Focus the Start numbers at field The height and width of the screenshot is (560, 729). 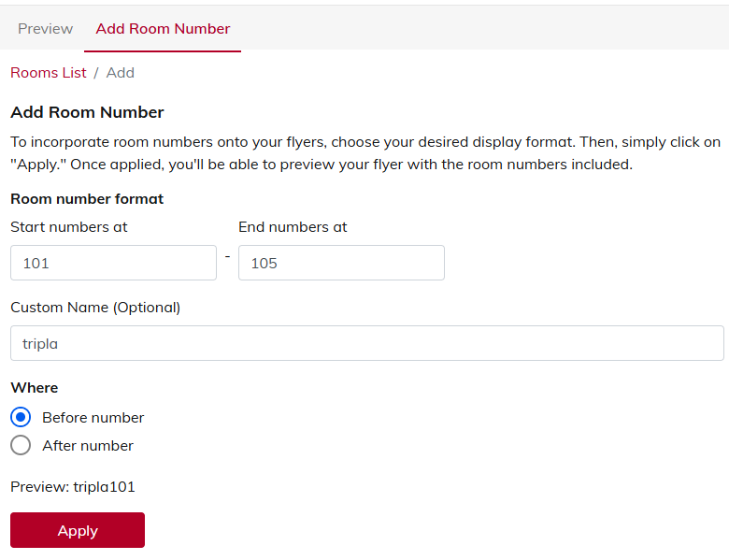113,263
